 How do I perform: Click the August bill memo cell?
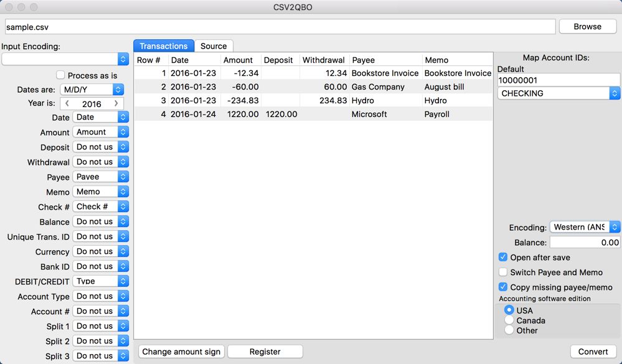tap(458, 87)
